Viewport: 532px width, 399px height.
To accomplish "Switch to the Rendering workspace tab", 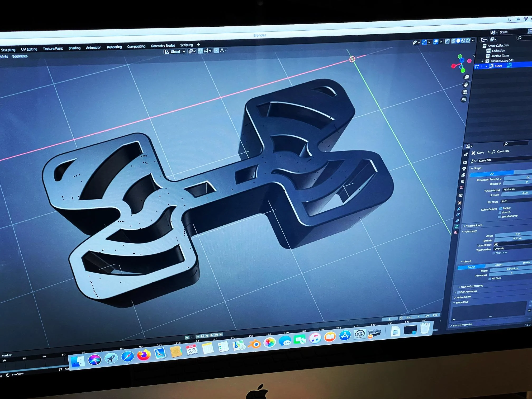I will (x=114, y=47).
